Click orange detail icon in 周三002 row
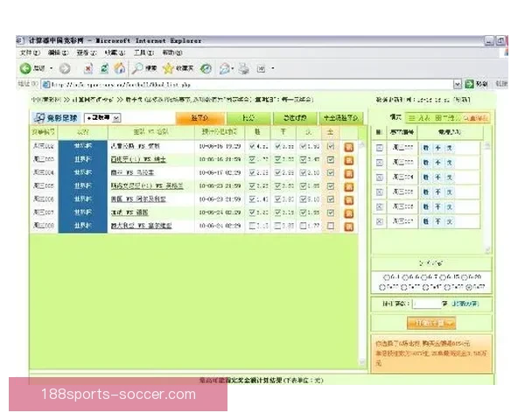Viewport: 525px width, 420px height. point(349,147)
